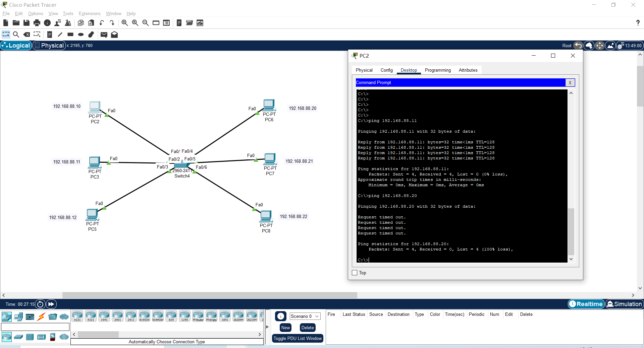Click Toggle PDU List Window button
This screenshot has height=348, width=644.
[x=298, y=338]
